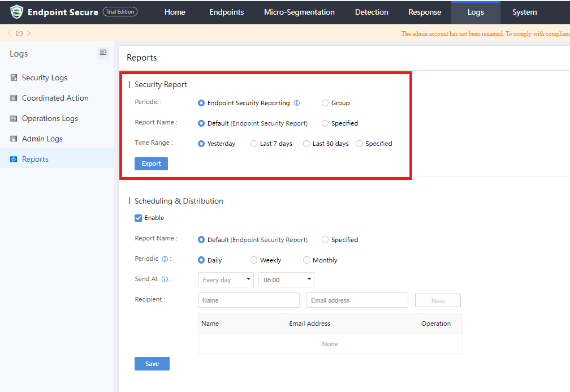Click the admin account rename warning text
The width and height of the screenshot is (570, 392).
(x=485, y=33)
